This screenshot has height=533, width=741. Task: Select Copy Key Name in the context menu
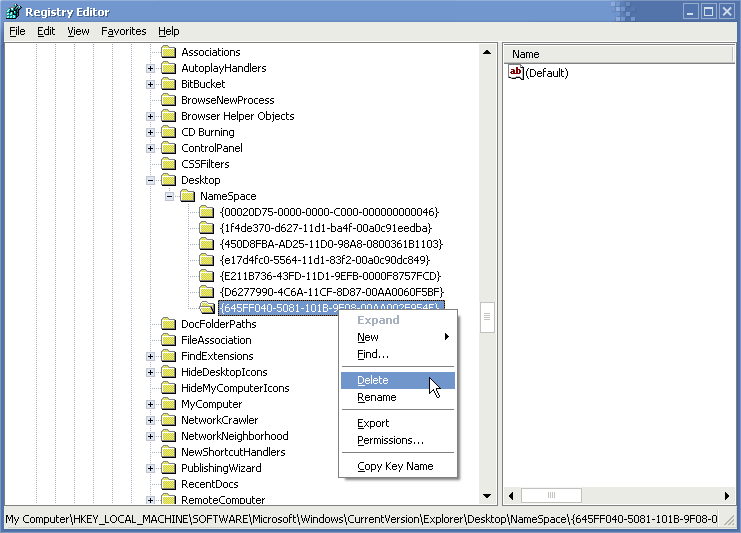point(397,466)
